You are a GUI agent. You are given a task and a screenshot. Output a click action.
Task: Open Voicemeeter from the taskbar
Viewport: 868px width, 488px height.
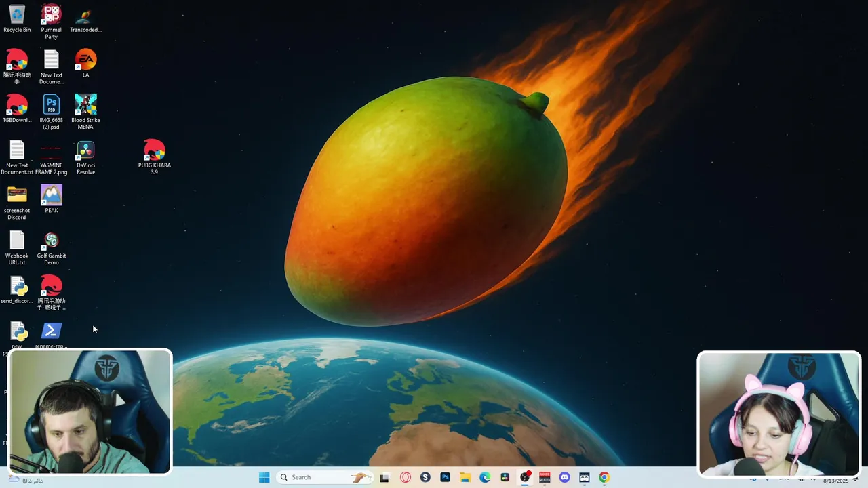pyautogui.click(x=545, y=477)
